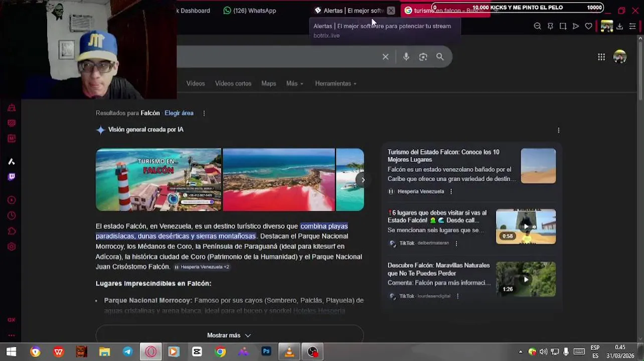
Task: Take a snapshot with toolbar capture icon
Action: tap(563, 26)
